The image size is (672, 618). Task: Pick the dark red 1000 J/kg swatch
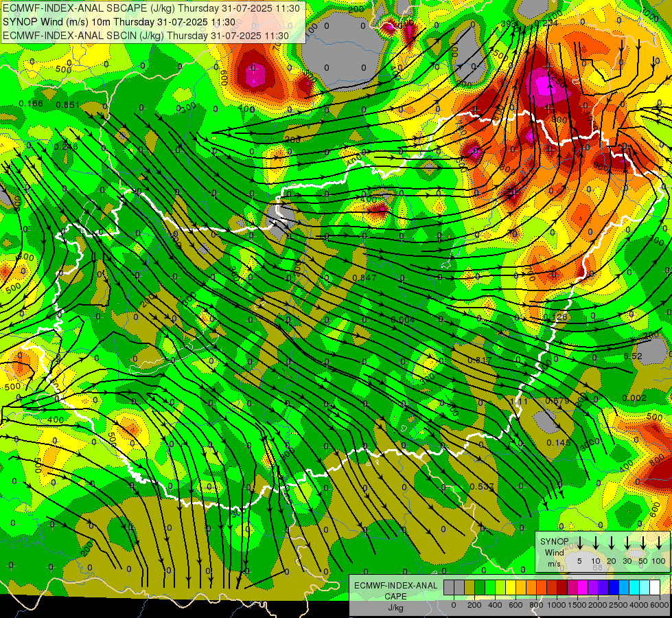tap(562, 588)
